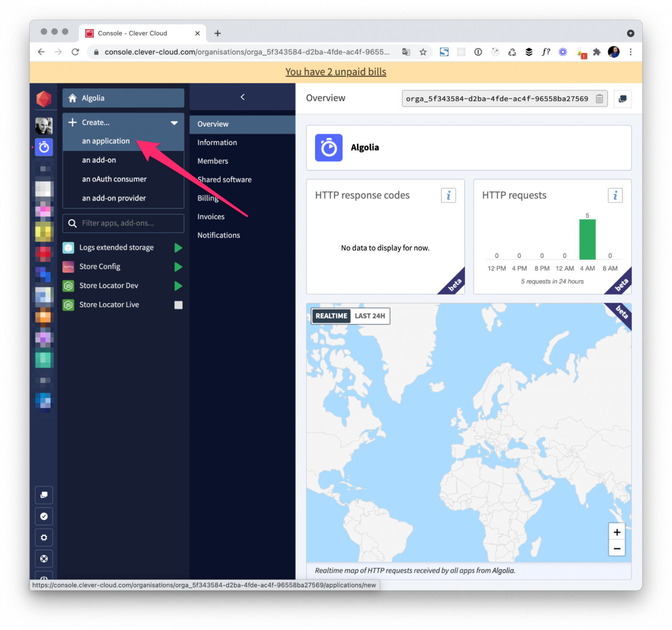Open the Logs extended storage add-on
The width and height of the screenshot is (672, 630).
tap(116, 248)
